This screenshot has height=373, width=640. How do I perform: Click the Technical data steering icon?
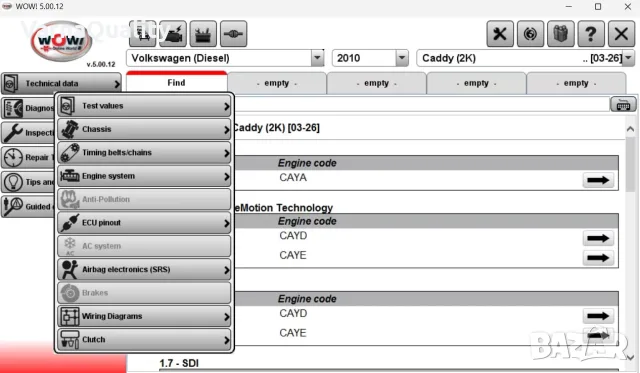[11, 84]
